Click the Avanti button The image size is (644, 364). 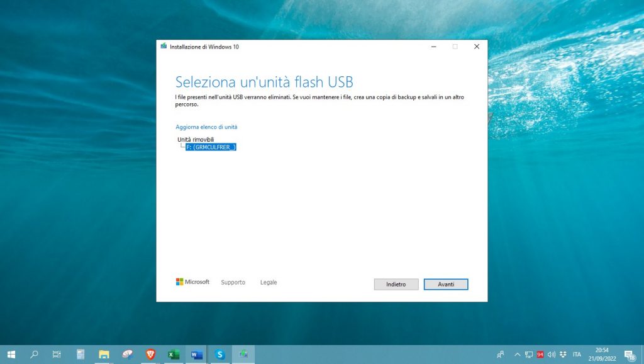click(445, 285)
